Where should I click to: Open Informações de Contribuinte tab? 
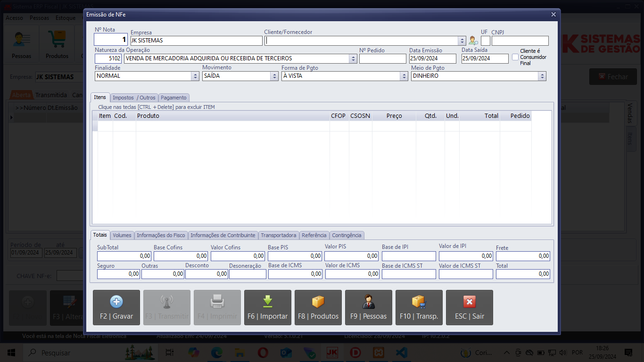point(223,235)
